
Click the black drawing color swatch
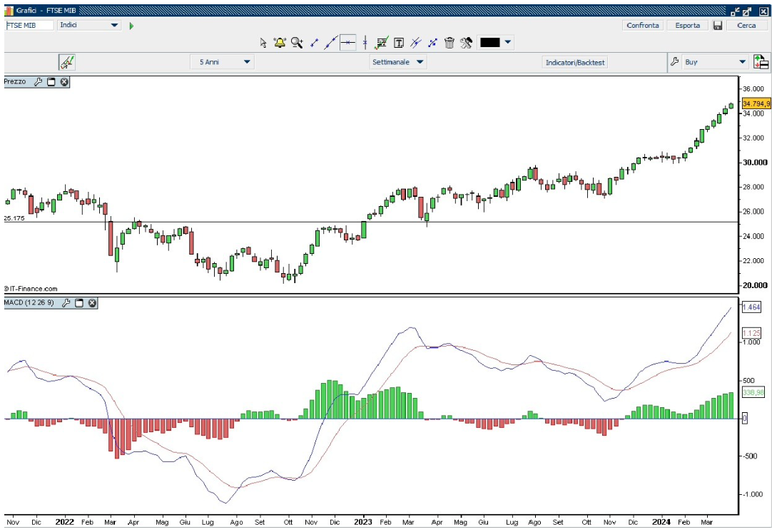pyautogui.click(x=490, y=42)
